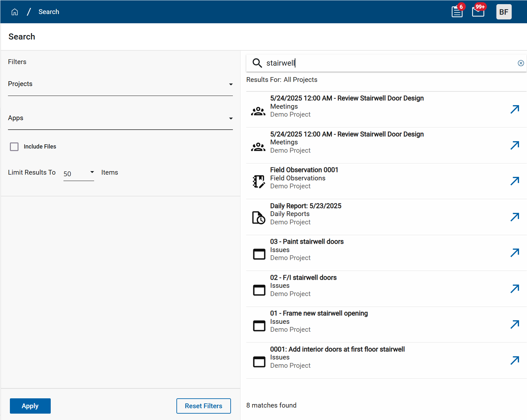Open the mail inbox icon
The height and width of the screenshot is (420, 527).
pyautogui.click(x=478, y=12)
